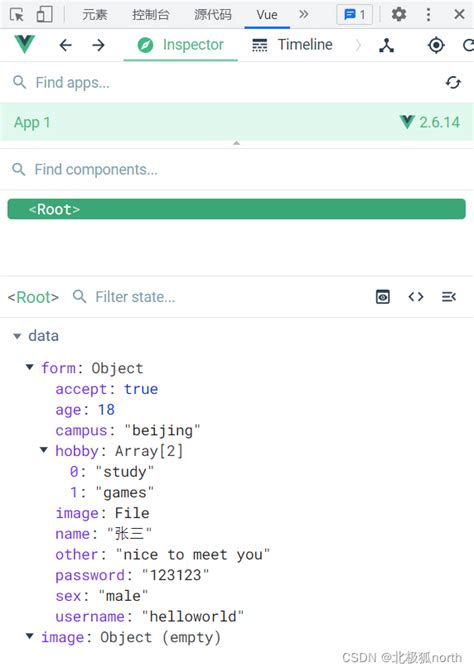The height and width of the screenshot is (672, 474).
Task: Click the select component target icon
Action: (x=436, y=45)
